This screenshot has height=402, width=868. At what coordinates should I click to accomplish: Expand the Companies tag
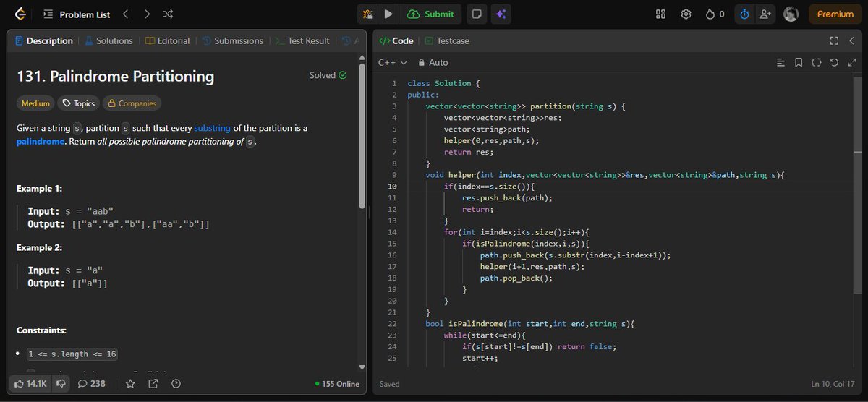point(132,103)
